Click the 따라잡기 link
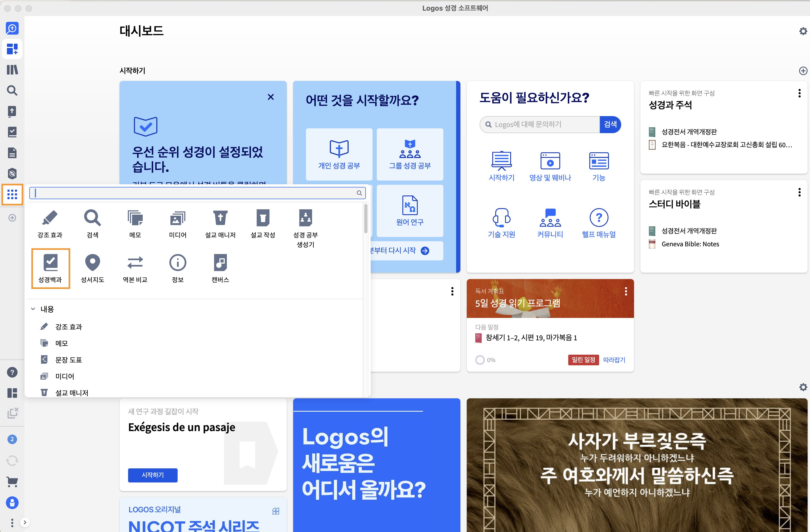The width and height of the screenshot is (810, 532). click(614, 360)
